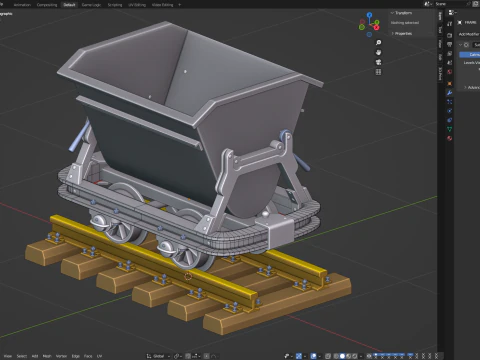Image resolution: width=480 pixels, height=360 pixels.
Task: Click the negative Z circle on navigation gizmo
Action: (x=369, y=34)
